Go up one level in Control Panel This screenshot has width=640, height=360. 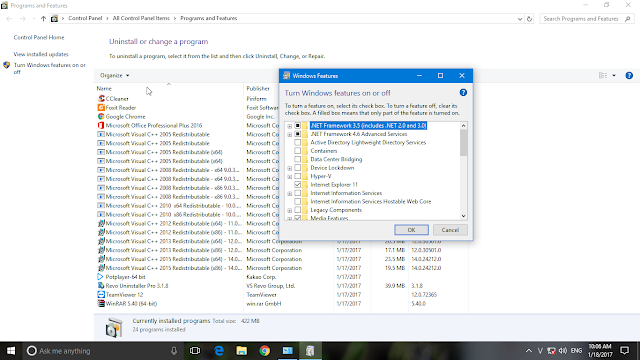click(x=43, y=19)
